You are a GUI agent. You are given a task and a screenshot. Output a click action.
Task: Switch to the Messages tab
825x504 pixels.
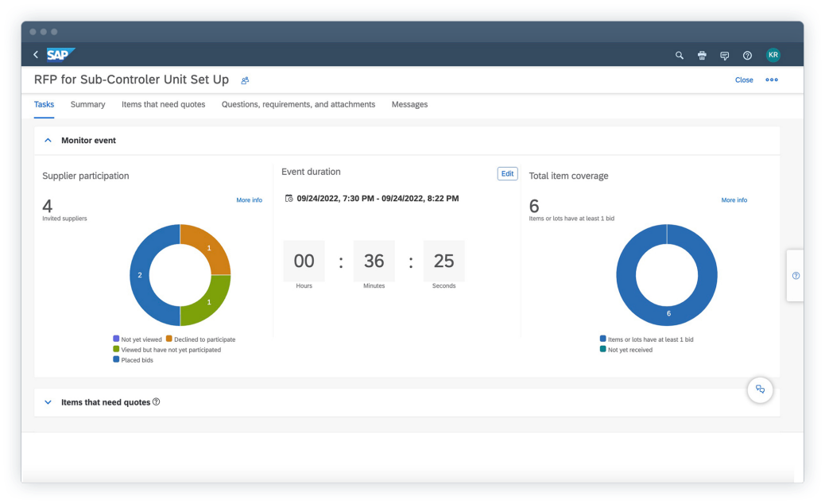(x=409, y=104)
